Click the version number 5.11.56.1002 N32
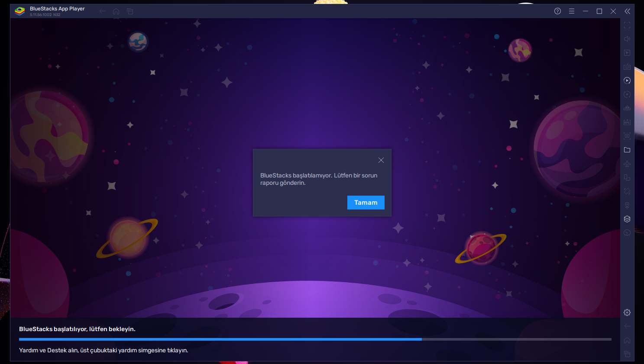This screenshot has width=644, height=364. coord(45,15)
